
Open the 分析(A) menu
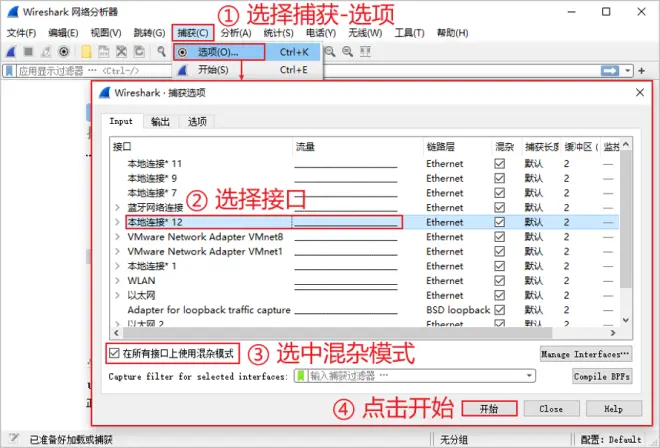coord(236,33)
